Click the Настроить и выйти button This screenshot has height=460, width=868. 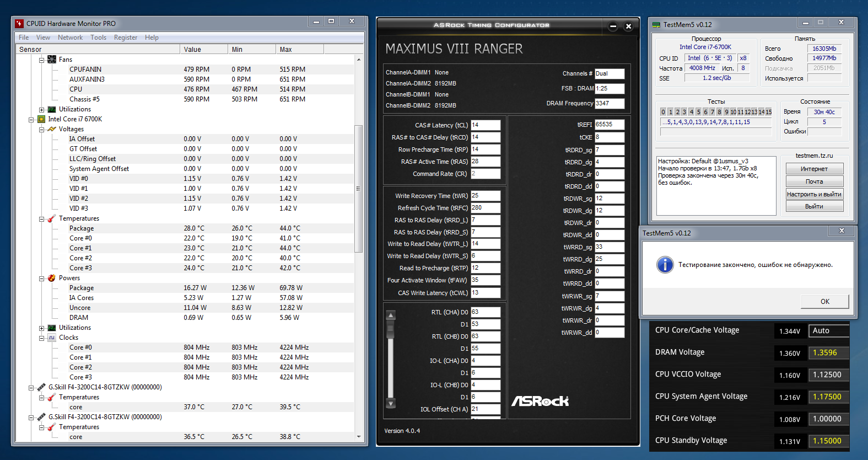814,194
